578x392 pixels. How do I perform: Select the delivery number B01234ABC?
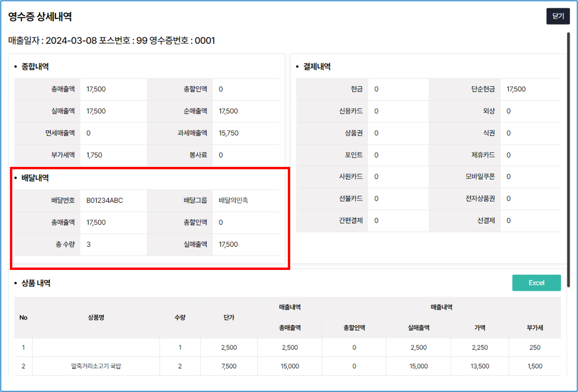pos(105,200)
